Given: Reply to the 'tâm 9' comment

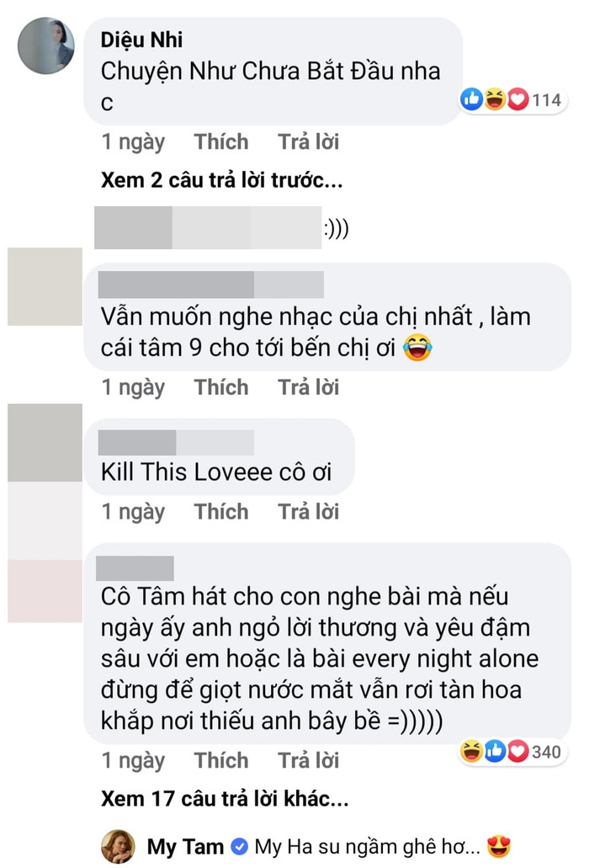Looking at the screenshot, I should 308,387.
